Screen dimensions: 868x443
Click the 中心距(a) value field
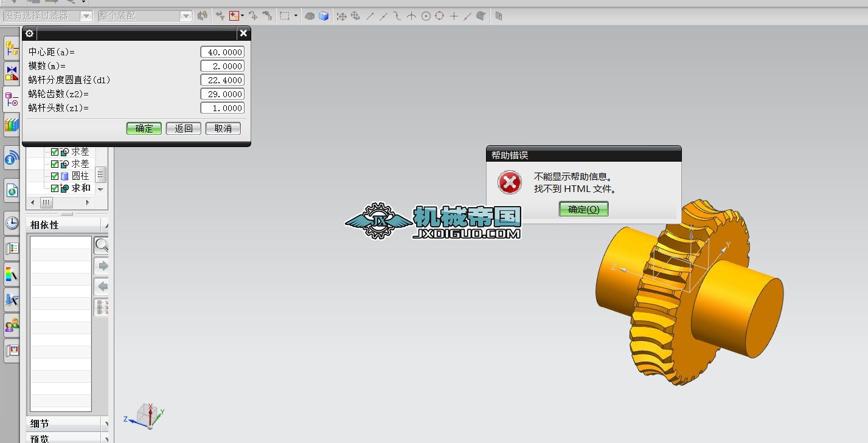tap(223, 52)
